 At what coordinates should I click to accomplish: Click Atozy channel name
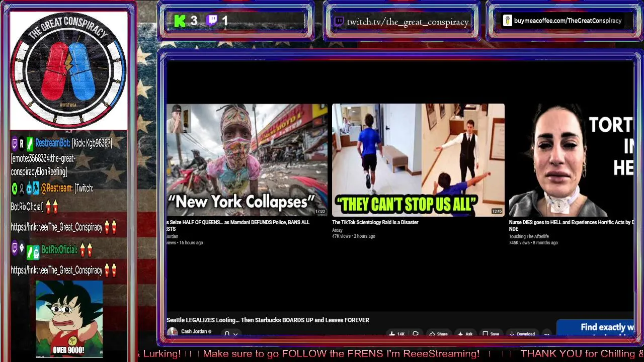click(337, 230)
